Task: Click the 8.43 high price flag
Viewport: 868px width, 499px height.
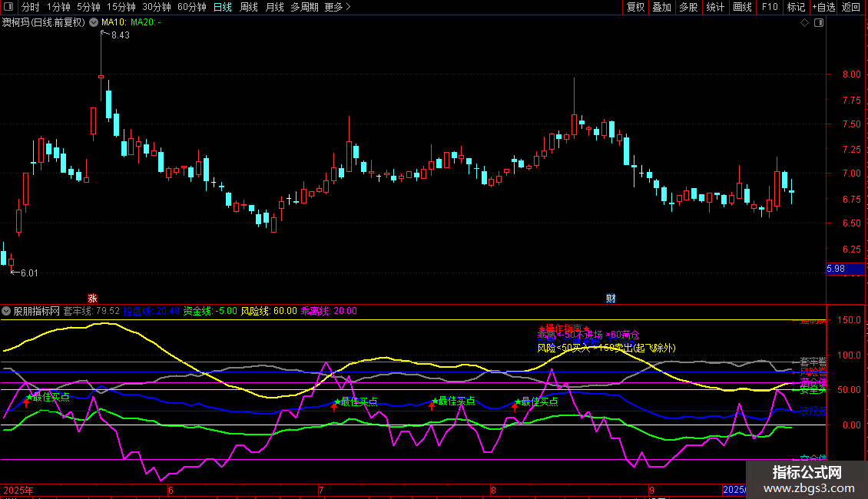Action: pyautogui.click(x=120, y=35)
